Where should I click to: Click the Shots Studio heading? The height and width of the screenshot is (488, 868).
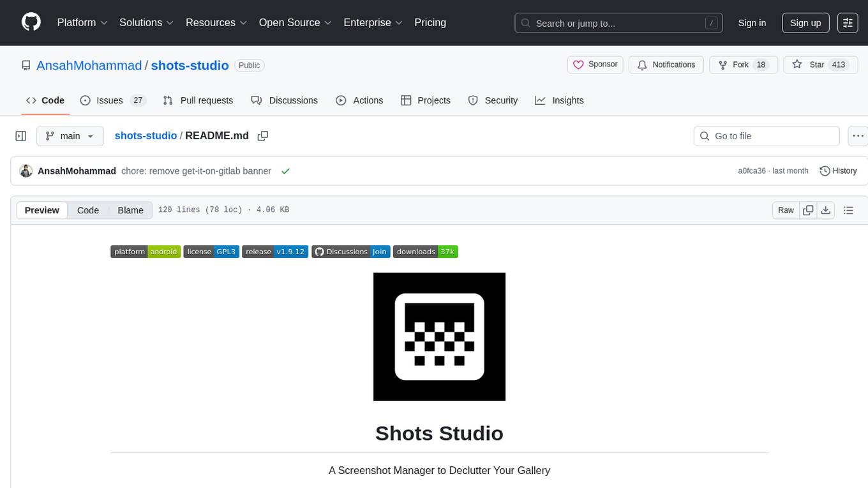point(439,433)
